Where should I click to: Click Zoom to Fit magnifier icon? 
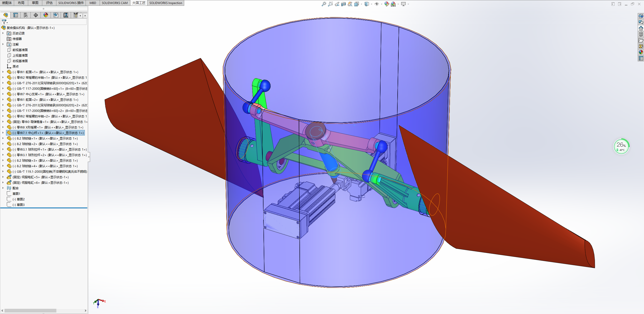coord(324,4)
